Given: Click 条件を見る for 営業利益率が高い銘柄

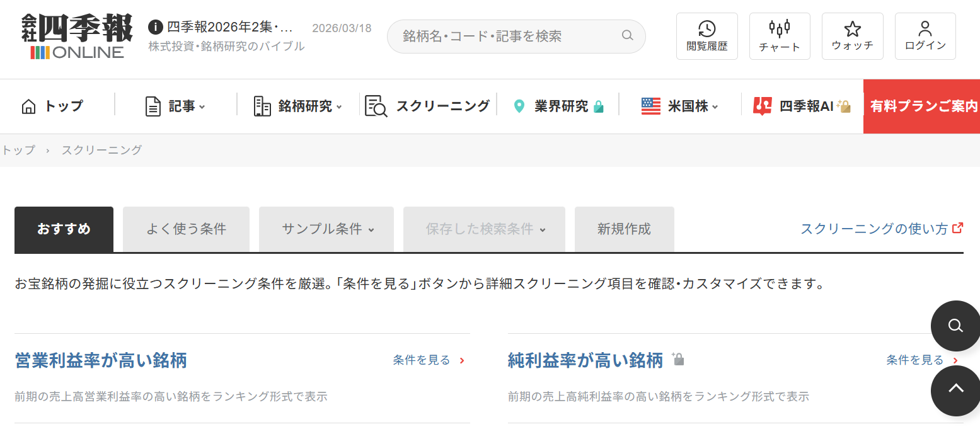Looking at the screenshot, I should click(x=428, y=360).
